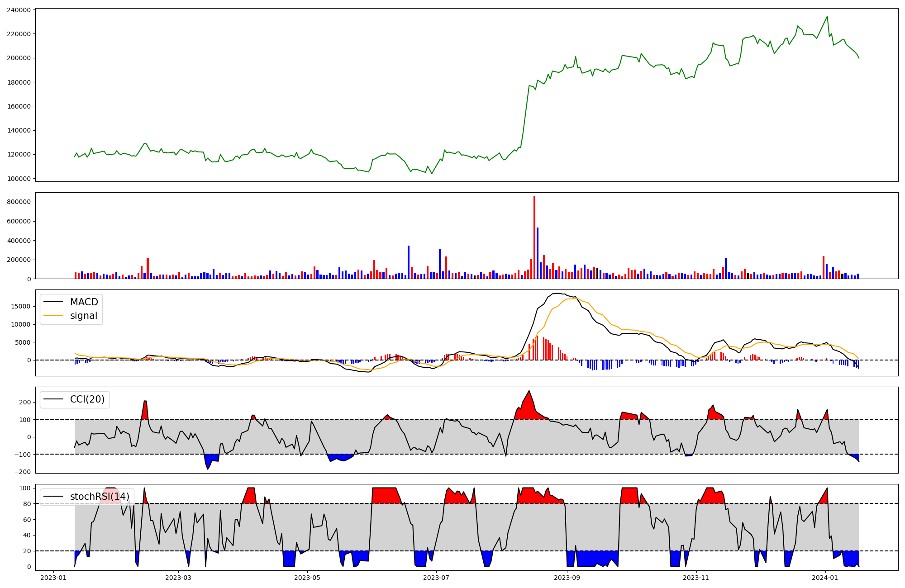Click the 2023-03 date tick label
The height and width of the screenshot is (588, 905).
178,578
